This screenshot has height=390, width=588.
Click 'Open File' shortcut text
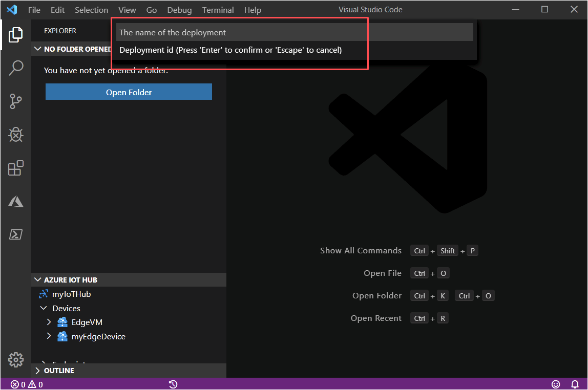[x=383, y=273]
